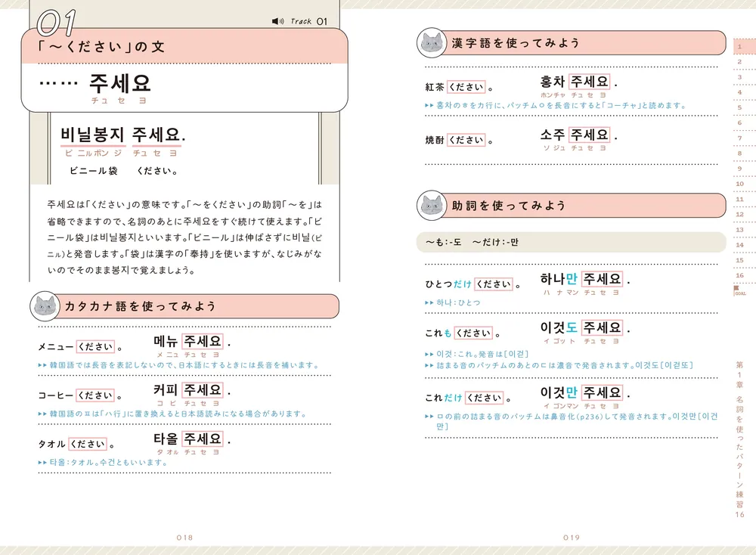Click the Japanese word 紅茶
Screen dimensions: 756x555
435,87
